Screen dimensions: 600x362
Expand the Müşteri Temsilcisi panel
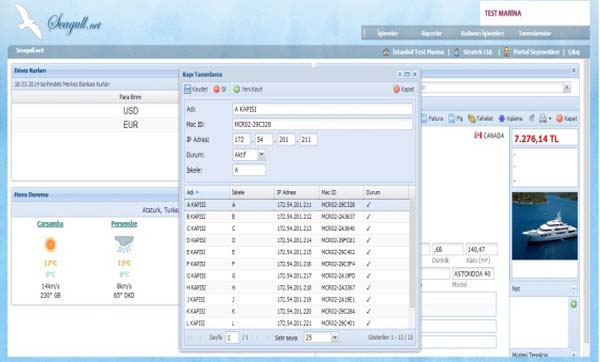coord(573,355)
